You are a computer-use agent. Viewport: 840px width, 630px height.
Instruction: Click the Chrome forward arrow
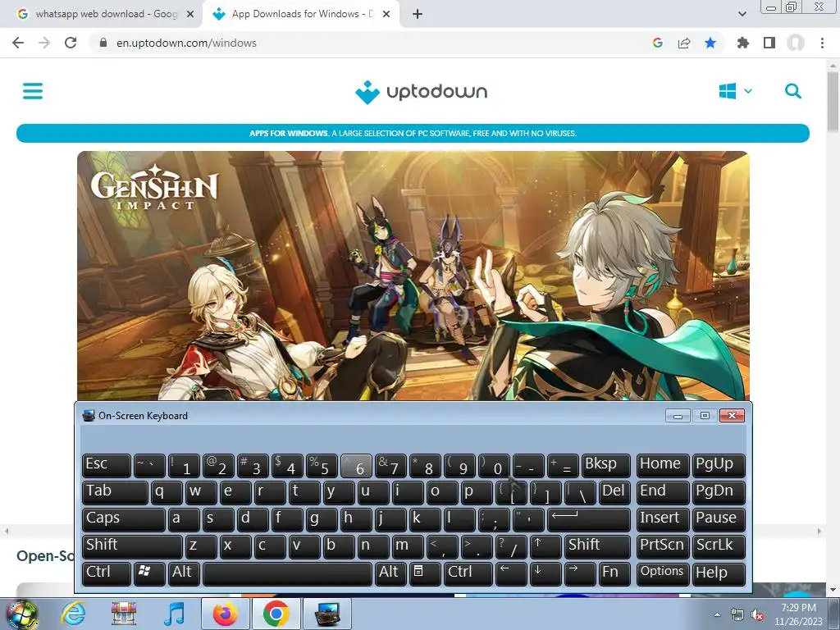click(44, 43)
